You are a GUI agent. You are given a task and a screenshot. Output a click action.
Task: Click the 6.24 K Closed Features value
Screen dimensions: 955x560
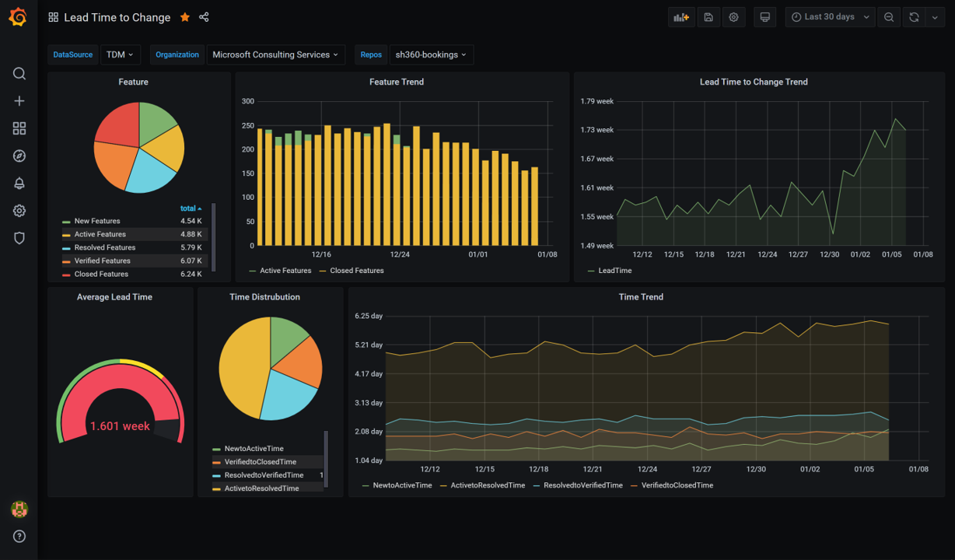click(x=191, y=274)
